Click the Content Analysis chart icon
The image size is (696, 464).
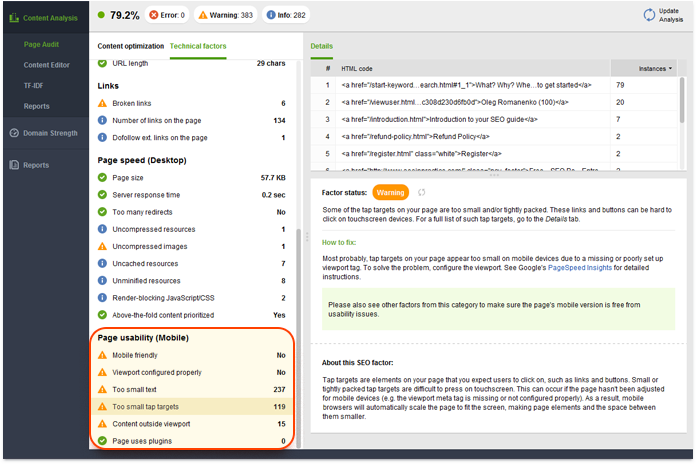click(14, 18)
